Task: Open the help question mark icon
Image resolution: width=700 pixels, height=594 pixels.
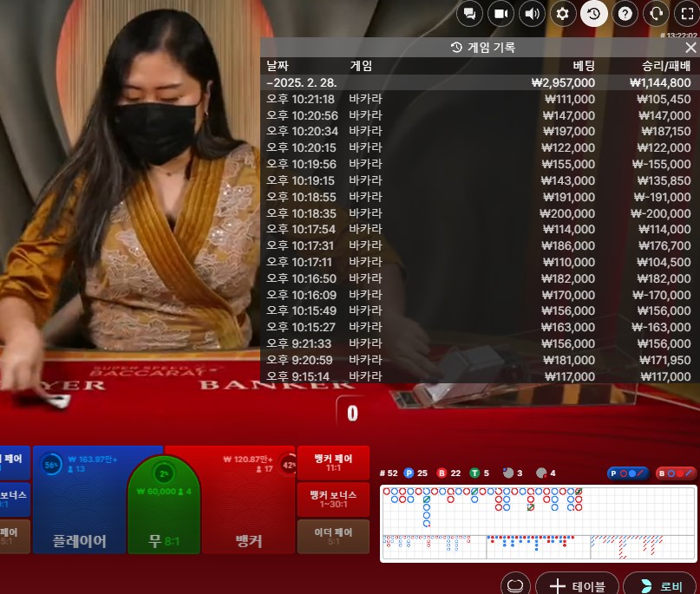Action: [625, 13]
